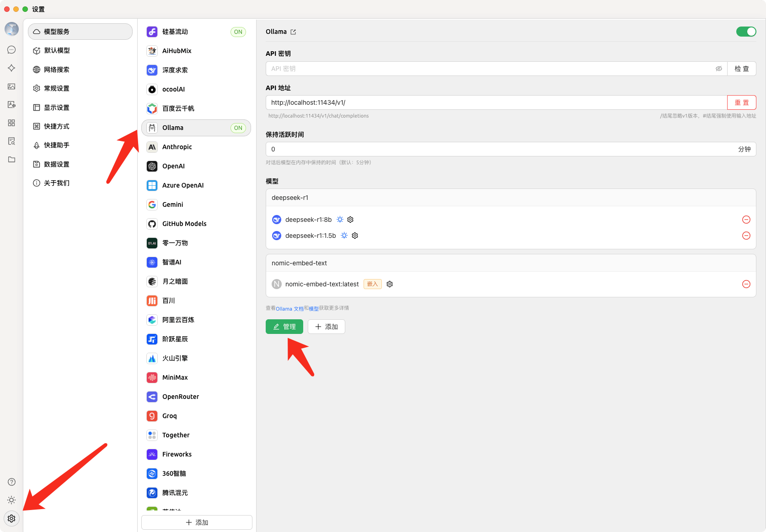Image resolution: width=766 pixels, height=532 pixels.
Task: Open 网络搜索 settings section
Action: tap(80, 70)
